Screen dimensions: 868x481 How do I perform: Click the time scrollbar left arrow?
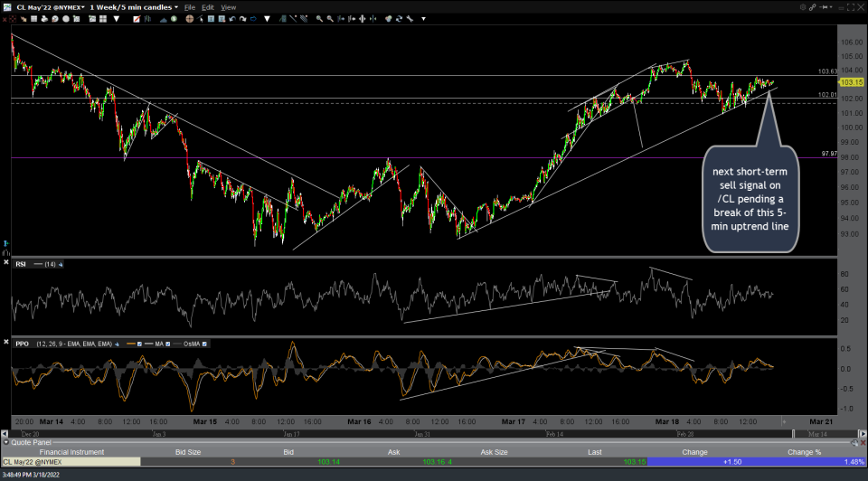5,434
